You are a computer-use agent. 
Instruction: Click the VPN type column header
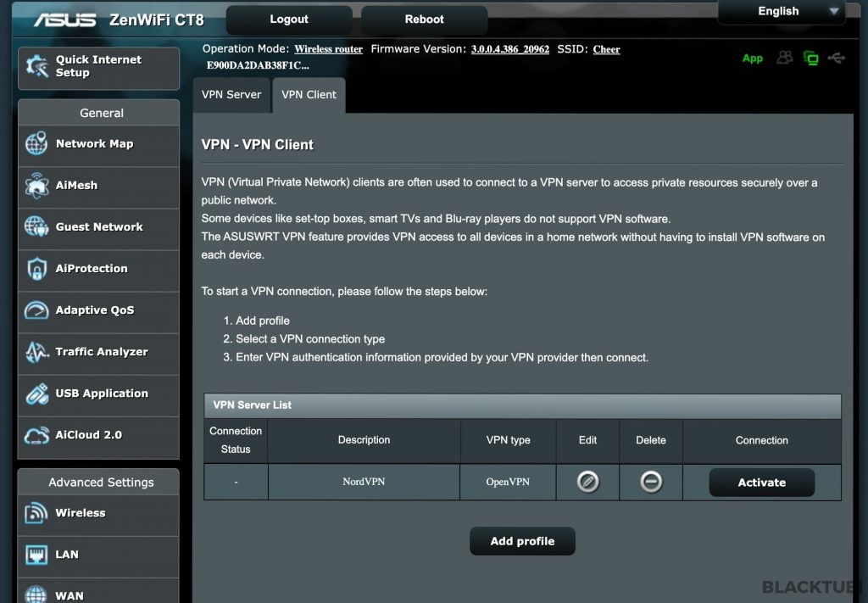click(509, 440)
